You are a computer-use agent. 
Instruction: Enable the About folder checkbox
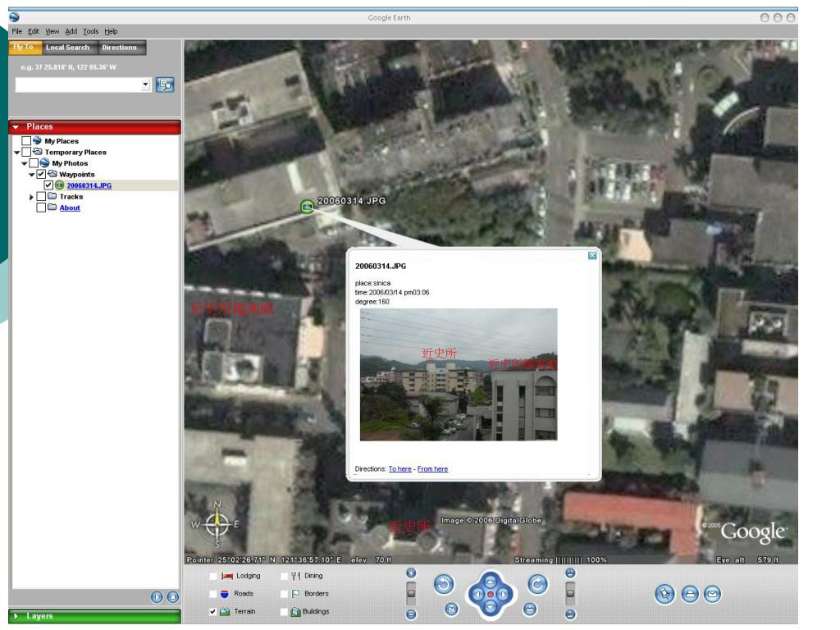click(x=41, y=208)
